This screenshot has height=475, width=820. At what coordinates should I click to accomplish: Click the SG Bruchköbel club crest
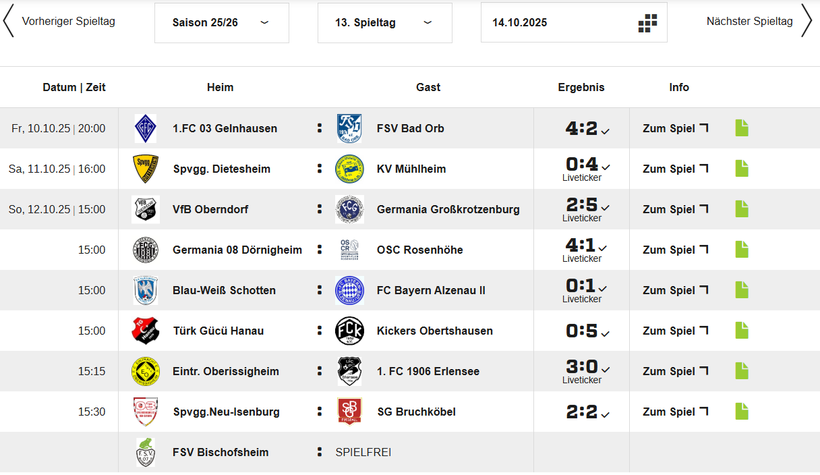(349, 411)
